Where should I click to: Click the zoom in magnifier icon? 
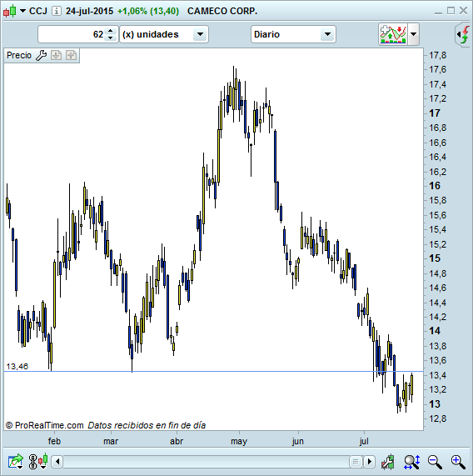coord(458,462)
